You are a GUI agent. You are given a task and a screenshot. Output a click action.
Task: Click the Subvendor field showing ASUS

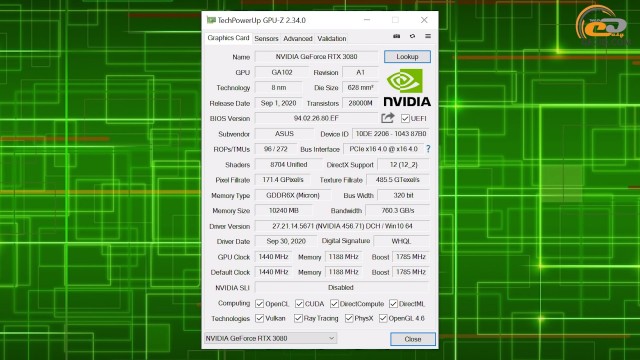click(x=284, y=134)
